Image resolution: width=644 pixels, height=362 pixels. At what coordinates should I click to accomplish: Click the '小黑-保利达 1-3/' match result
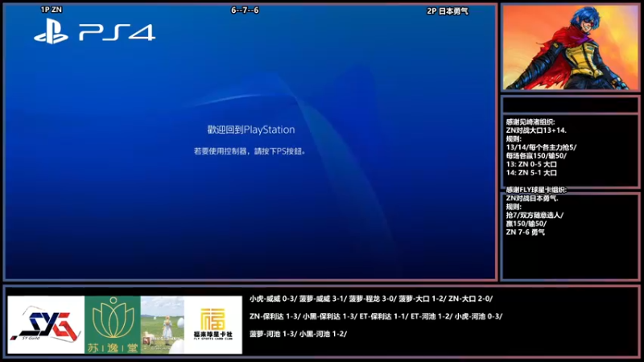tap(330, 316)
